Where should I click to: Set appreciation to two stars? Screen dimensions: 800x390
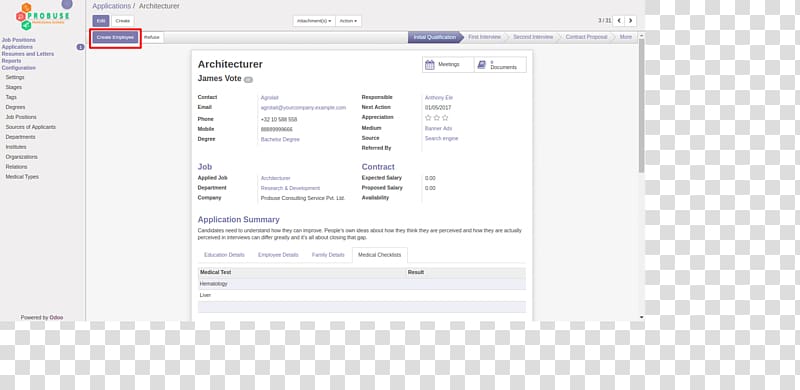coord(436,117)
